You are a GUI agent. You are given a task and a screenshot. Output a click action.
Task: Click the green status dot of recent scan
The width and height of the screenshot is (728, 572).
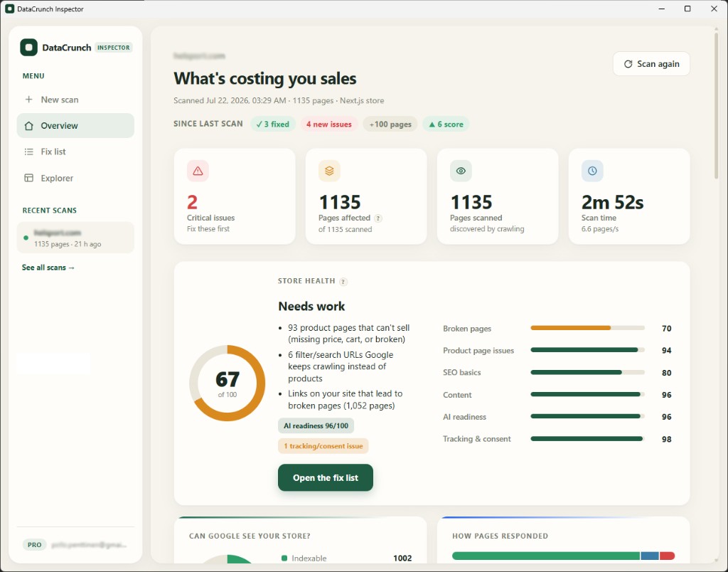26,238
